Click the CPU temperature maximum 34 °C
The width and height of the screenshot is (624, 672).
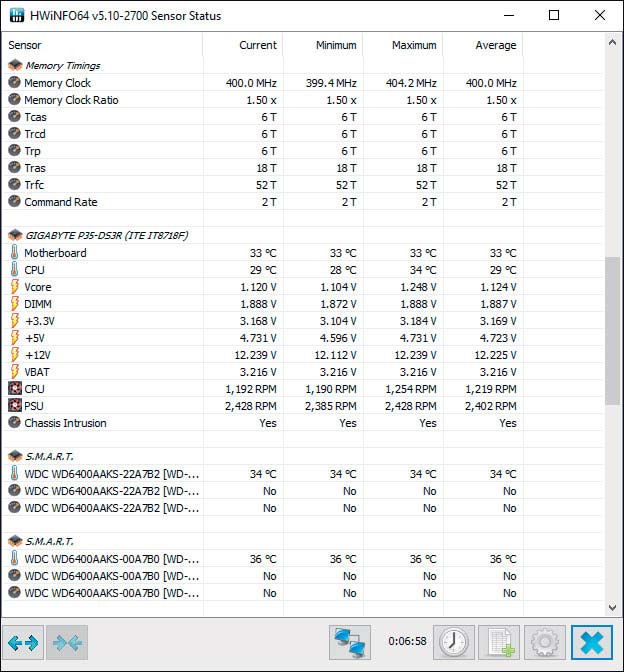pos(423,270)
